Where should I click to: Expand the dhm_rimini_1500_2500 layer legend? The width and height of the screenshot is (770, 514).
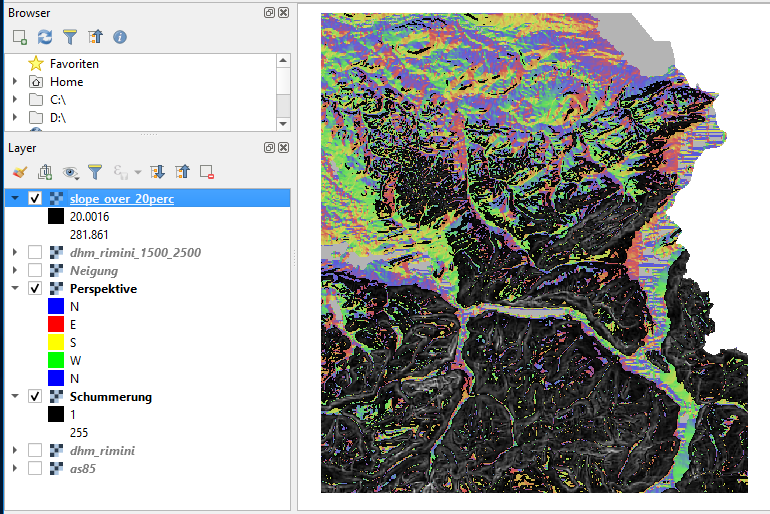click(x=15, y=252)
